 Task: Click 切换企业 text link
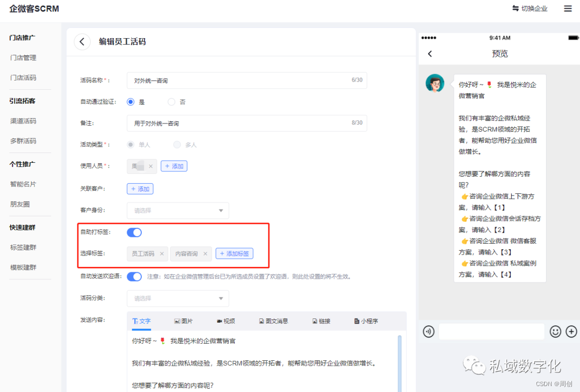point(534,9)
